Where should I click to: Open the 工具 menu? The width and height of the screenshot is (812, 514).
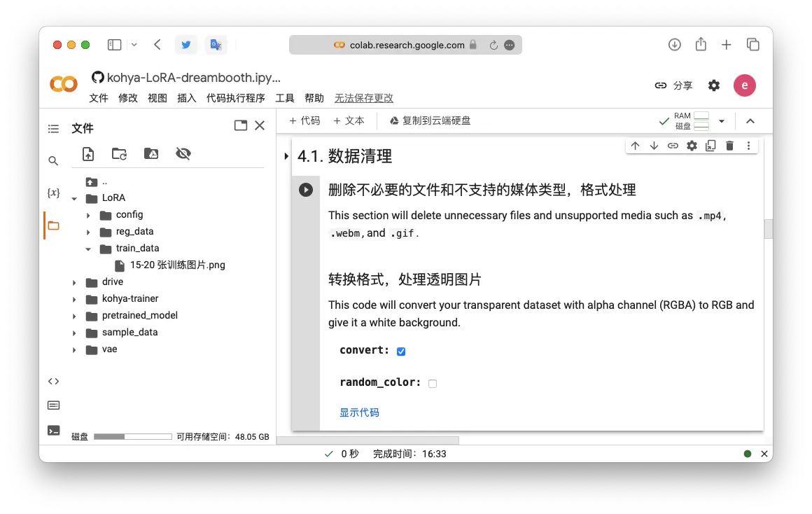pos(285,98)
